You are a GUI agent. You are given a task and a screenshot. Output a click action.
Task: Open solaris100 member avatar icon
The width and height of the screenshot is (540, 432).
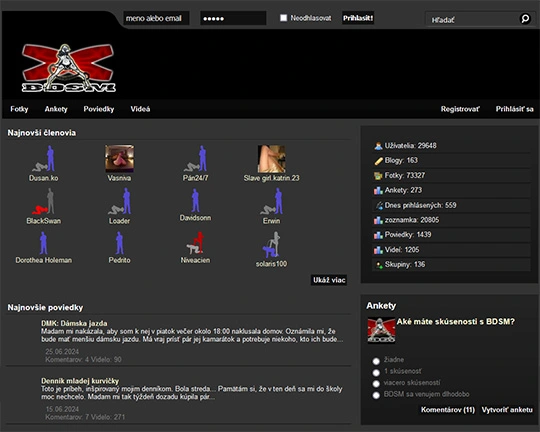271,245
